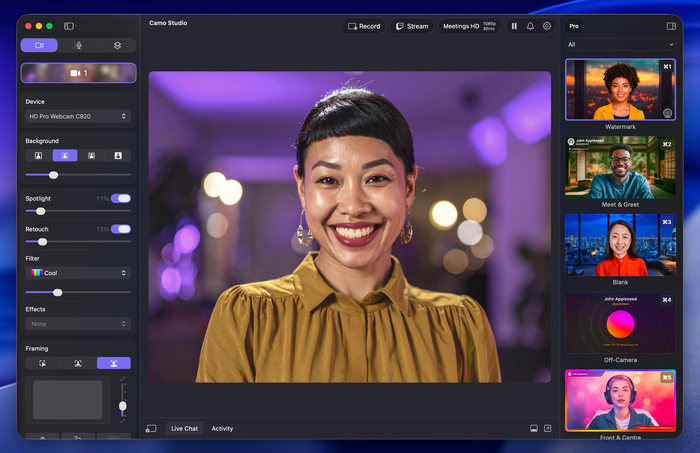Viewport: 700px width, 453px height.
Task: Choose the third background mode icon
Action: (x=92, y=155)
